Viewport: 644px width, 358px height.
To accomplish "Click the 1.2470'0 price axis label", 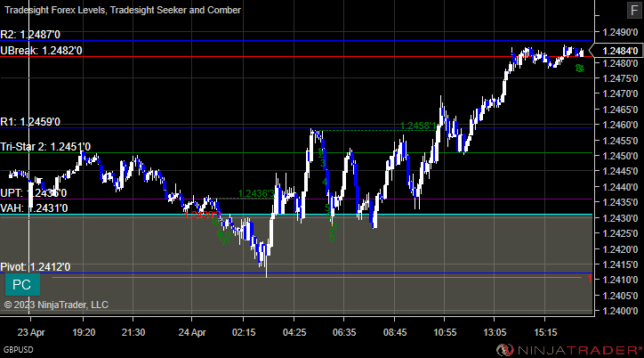I will point(620,94).
